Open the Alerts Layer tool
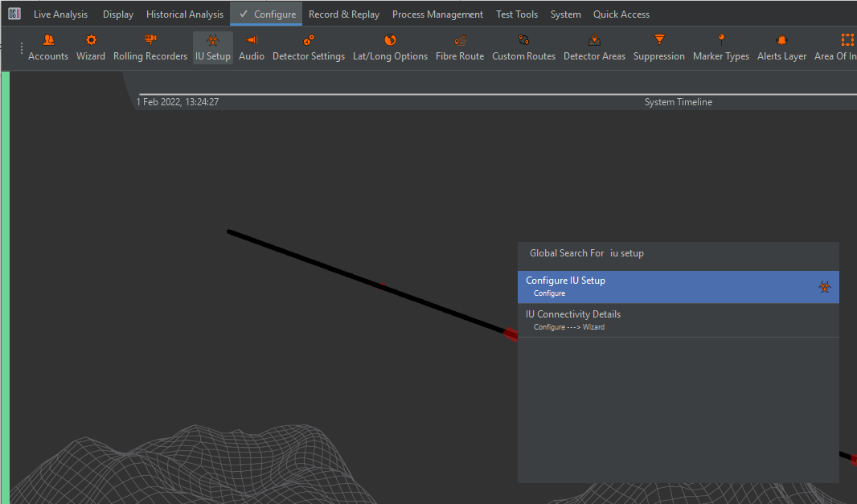857x504 pixels. [781, 47]
